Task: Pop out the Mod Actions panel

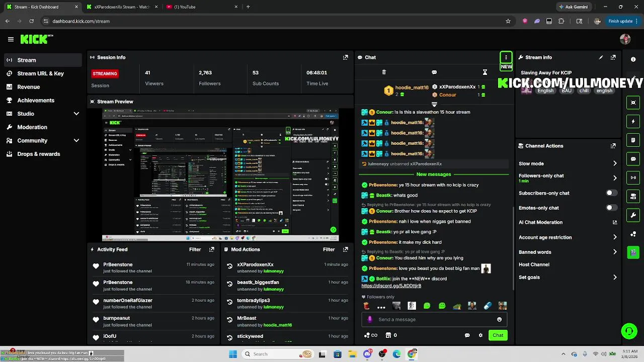Action: point(345,249)
